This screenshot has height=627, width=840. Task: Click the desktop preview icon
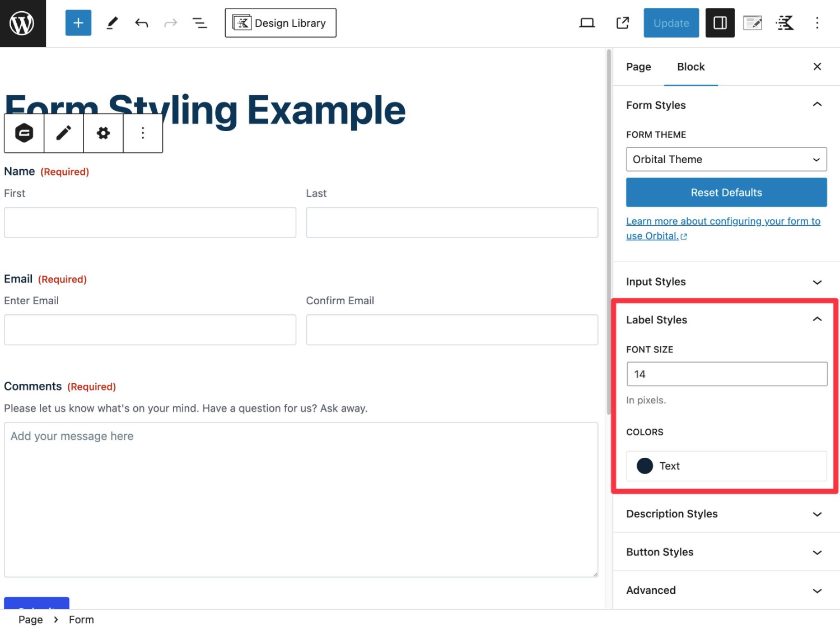587,23
